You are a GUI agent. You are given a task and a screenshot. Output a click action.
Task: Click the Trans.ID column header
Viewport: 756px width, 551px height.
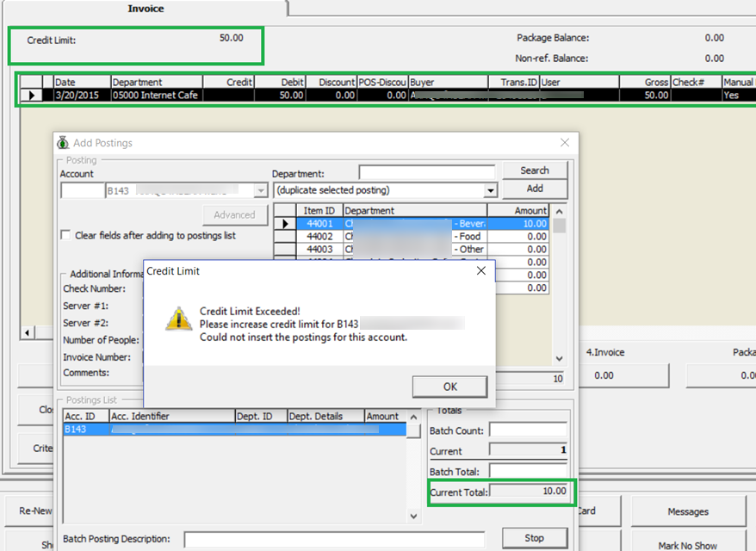click(x=514, y=82)
